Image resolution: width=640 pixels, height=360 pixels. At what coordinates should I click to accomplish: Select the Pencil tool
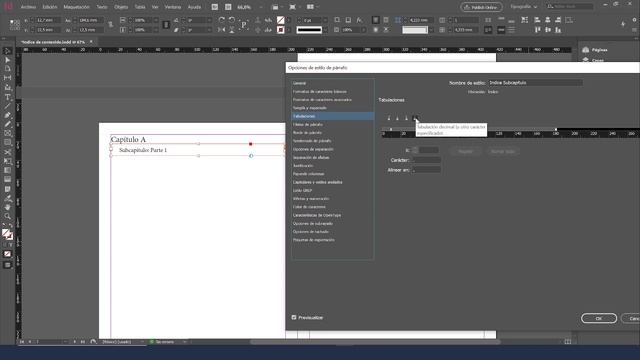pyautogui.click(x=7, y=124)
